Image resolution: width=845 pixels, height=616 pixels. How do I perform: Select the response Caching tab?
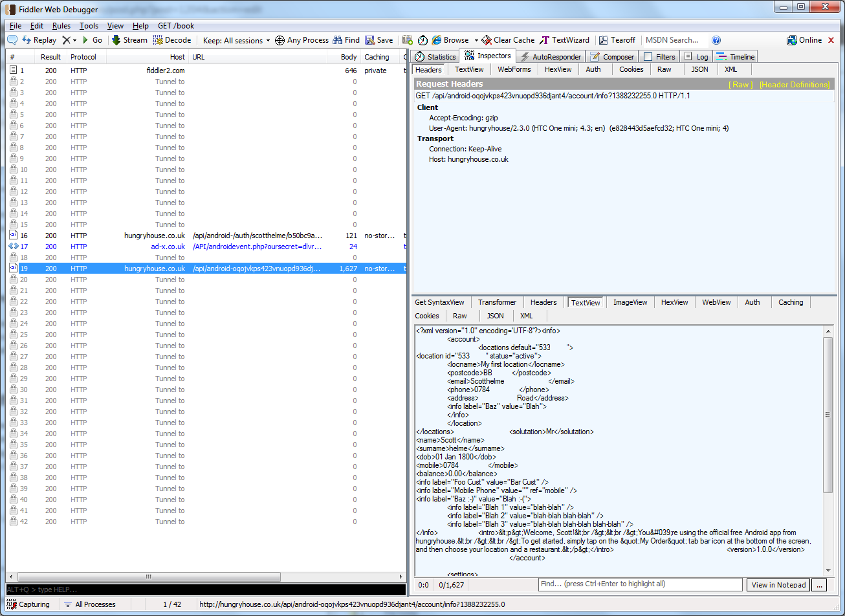tap(791, 302)
